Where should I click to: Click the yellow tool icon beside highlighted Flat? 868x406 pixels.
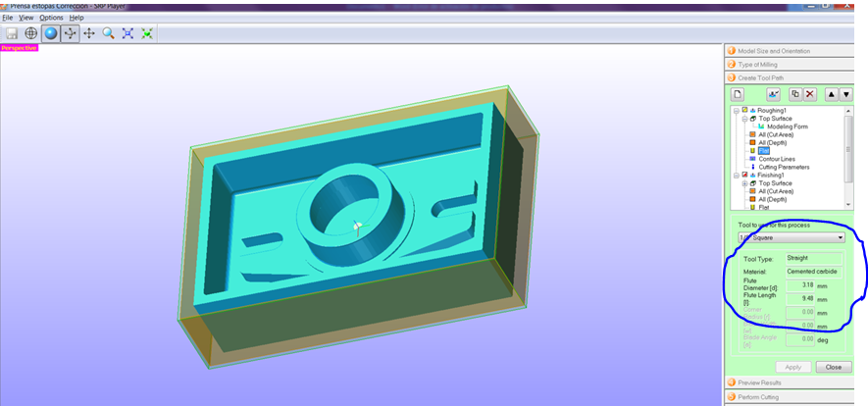point(752,150)
